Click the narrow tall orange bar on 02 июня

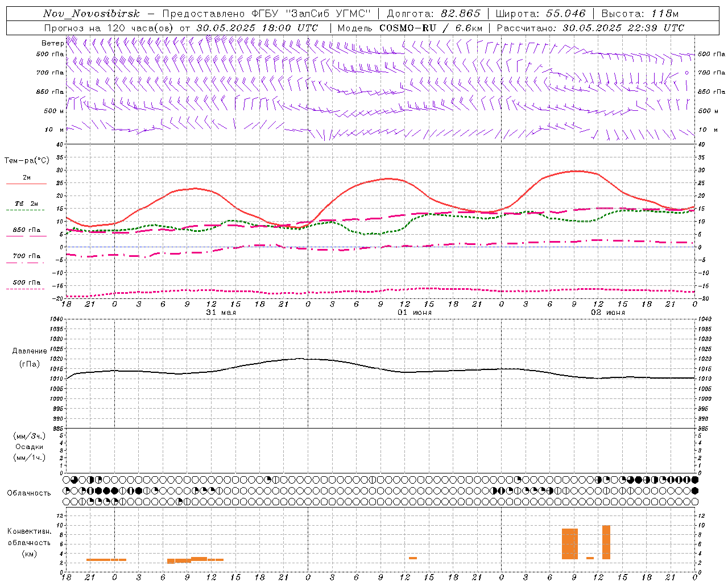(606, 542)
